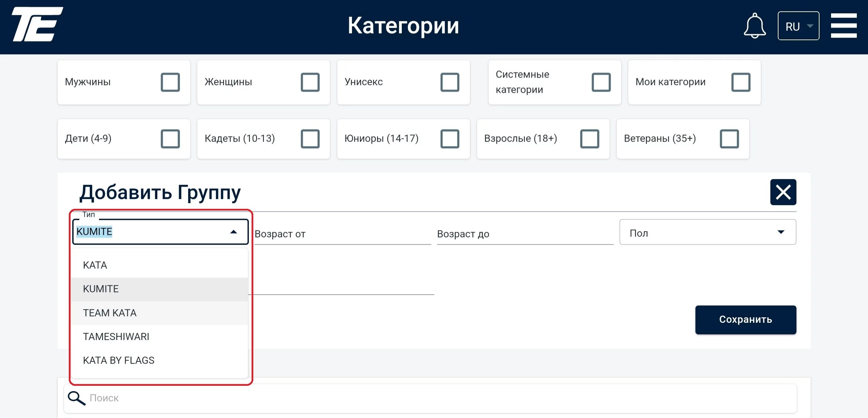Toggle the Женщины checkbox
This screenshot has width=868, height=418.
[x=310, y=82]
